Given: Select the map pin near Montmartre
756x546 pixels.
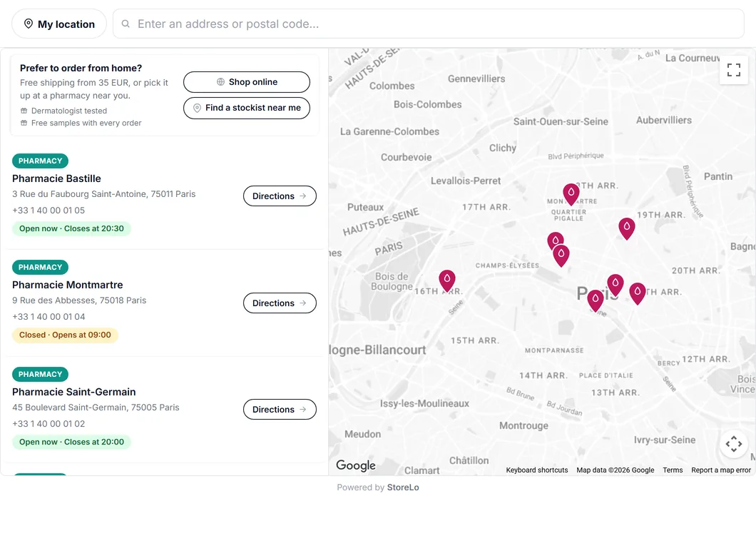Looking at the screenshot, I should pyautogui.click(x=571, y=194).
